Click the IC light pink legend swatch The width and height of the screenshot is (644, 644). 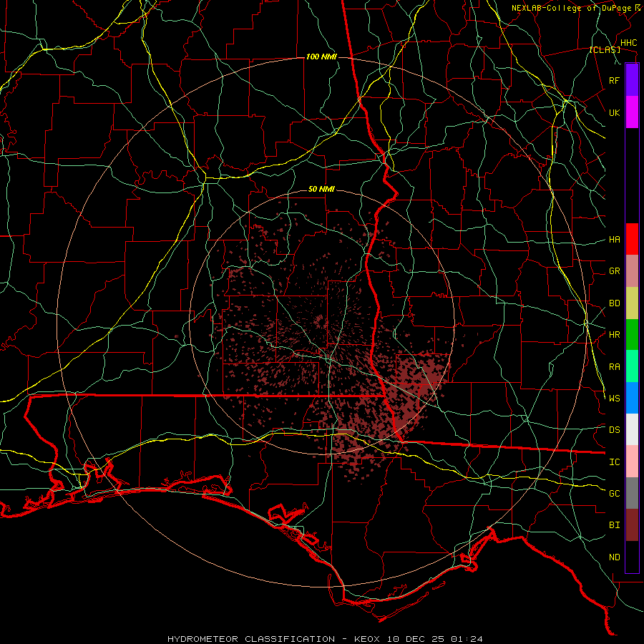[x=632, y=462]
